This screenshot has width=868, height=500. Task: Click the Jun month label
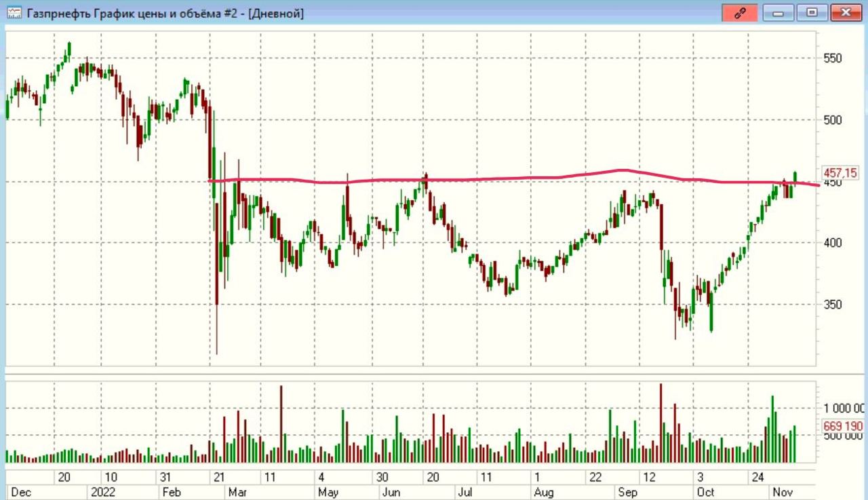[392, 492]
